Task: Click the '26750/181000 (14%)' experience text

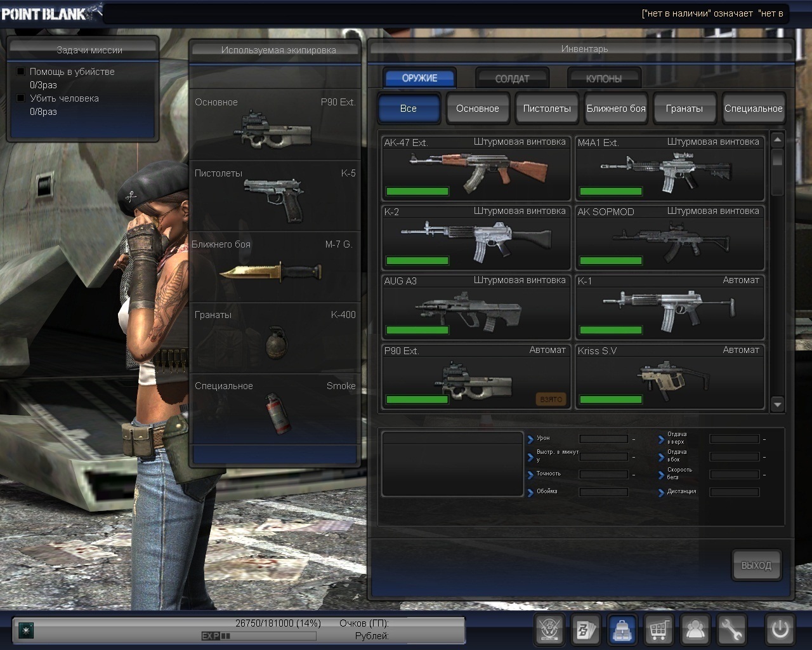Action: coord(278,623)
